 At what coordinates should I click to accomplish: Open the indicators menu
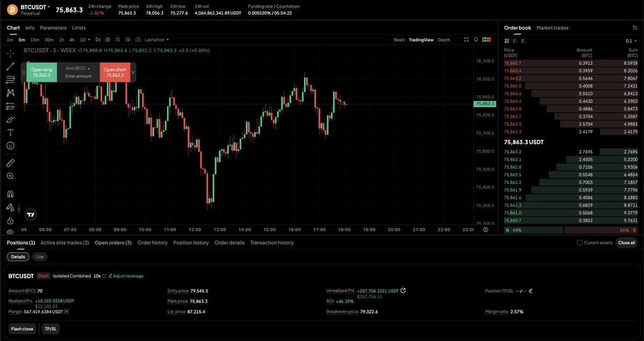pos(118,40)
